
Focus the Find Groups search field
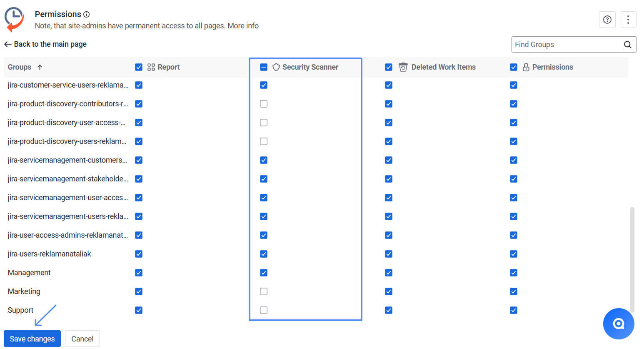point(567,45)
